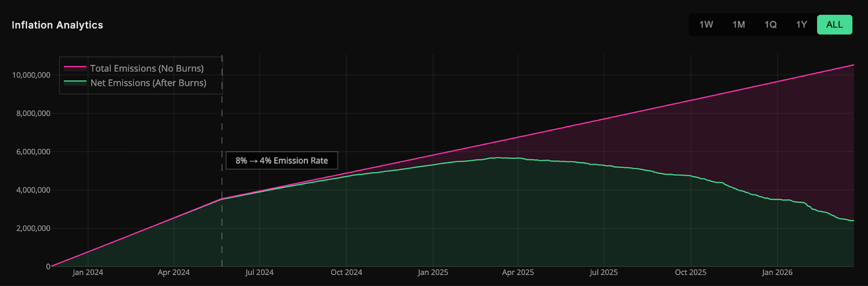Screen dimensions: 868x286
Task: Click the Oct 2025 x-axis label
Action: coord(691,272)
